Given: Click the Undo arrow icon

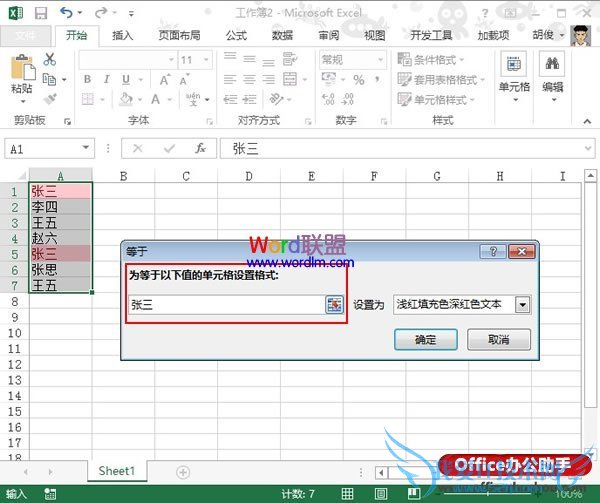Looking at the screenshot, I should [x=67, y=13].
